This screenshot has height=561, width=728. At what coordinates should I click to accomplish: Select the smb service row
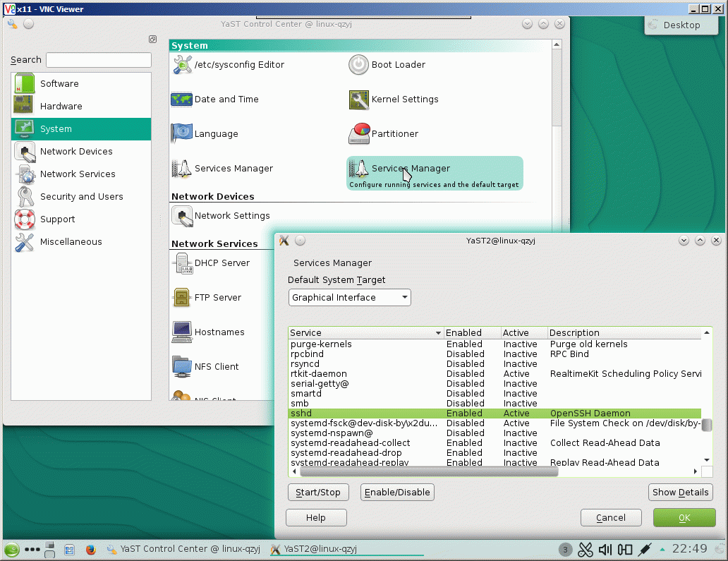click(495, 404)
